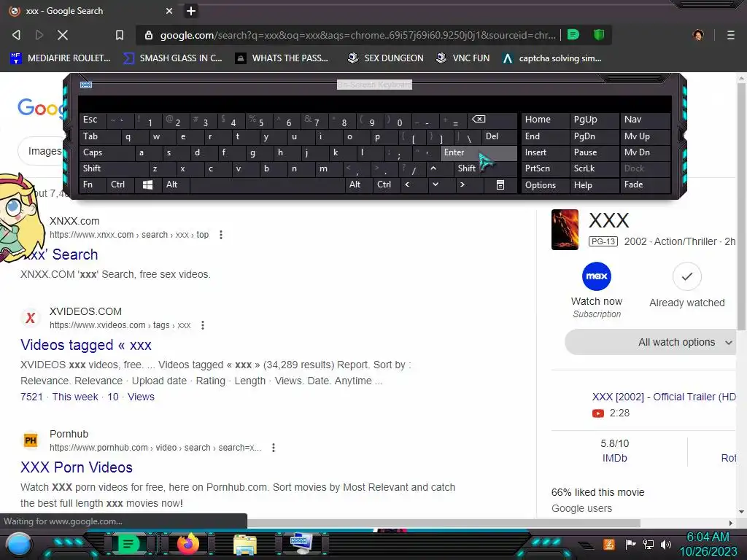Image resolution: width=747 pixels, height=560 pixels.
Task: Open SMASH GLASS IN C... bookmark
Action: 172,58
